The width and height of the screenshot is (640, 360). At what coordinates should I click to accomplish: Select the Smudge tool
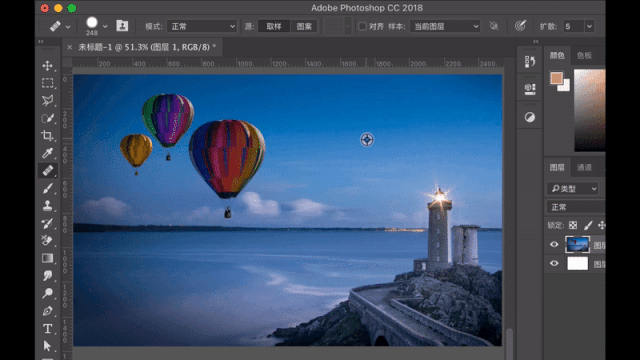(x=47, y=276)
